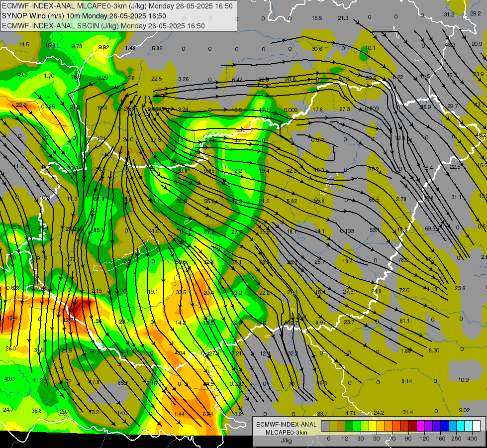Select the map value 8.30
This screenshot has height=448, width=487.
434,350
